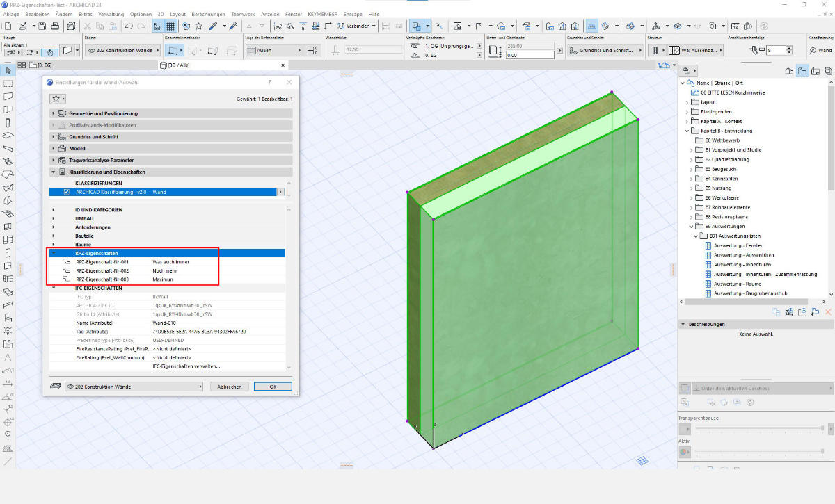Select the Marquee tool in toolbox
This screenshot has width=835, height=504.
8,83
